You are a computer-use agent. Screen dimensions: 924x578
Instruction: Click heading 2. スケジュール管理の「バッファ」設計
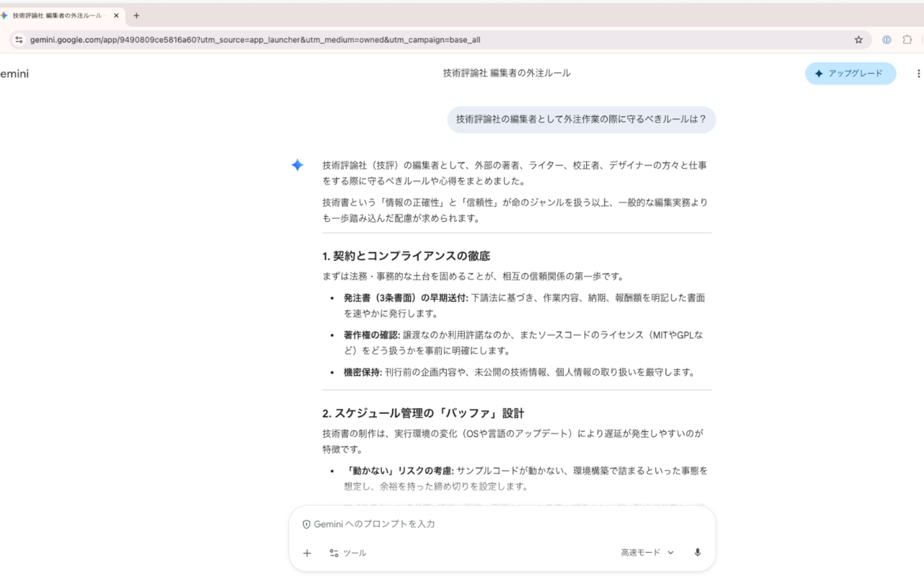pos(423,413)
